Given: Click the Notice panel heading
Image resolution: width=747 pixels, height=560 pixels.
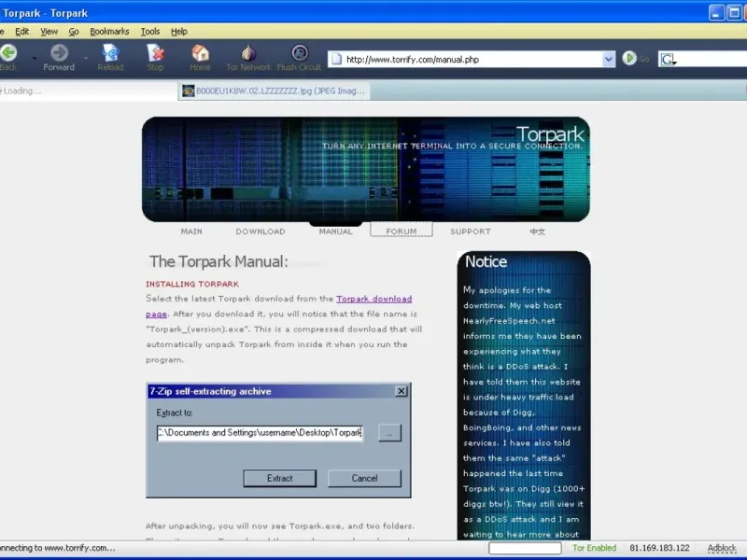Looking at the screenshot, I should (486, 261).
